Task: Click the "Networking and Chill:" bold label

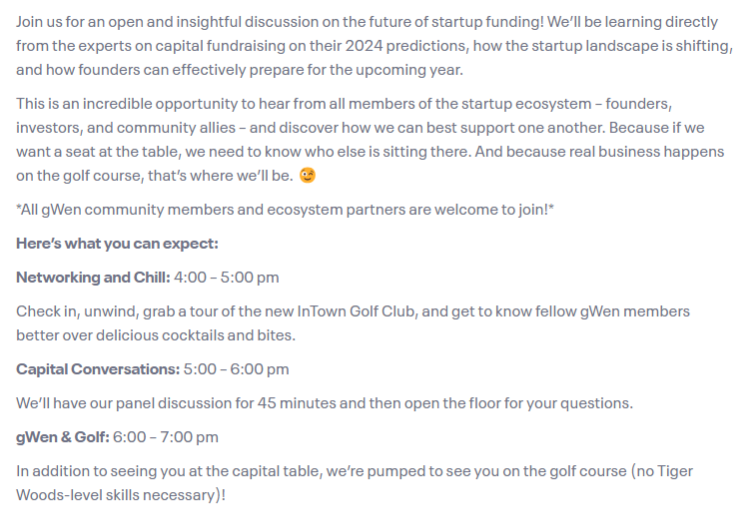Action: tap(93, 277)
